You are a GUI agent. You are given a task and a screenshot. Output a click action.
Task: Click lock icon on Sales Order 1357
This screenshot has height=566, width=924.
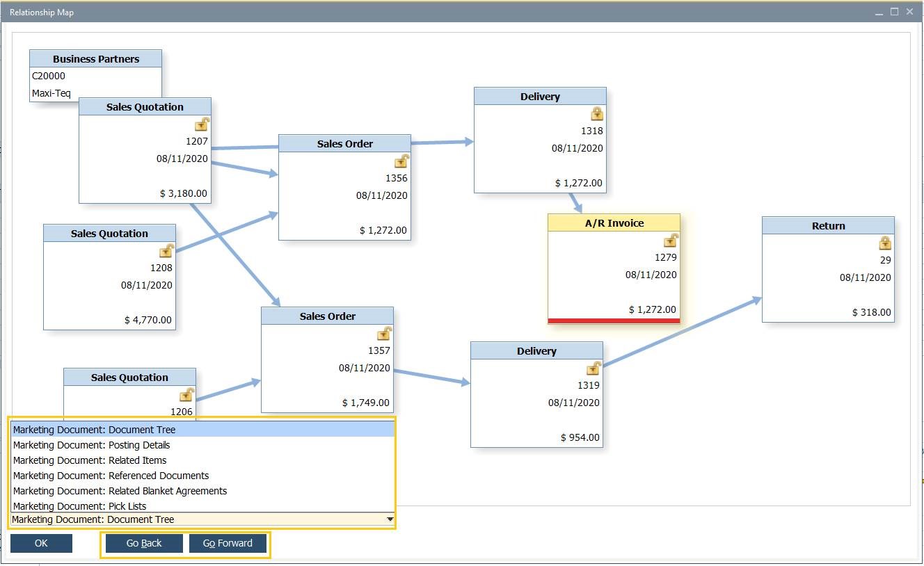[384, 334]
